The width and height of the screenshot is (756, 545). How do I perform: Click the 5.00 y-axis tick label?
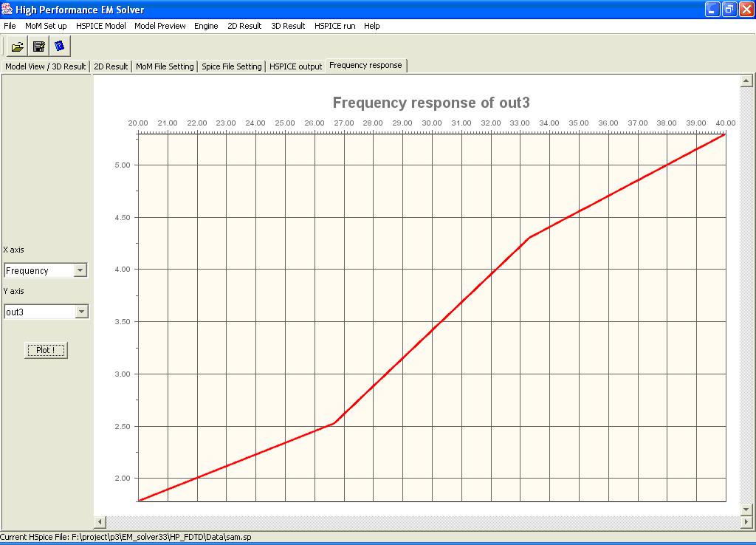click(x=123, y=165)
